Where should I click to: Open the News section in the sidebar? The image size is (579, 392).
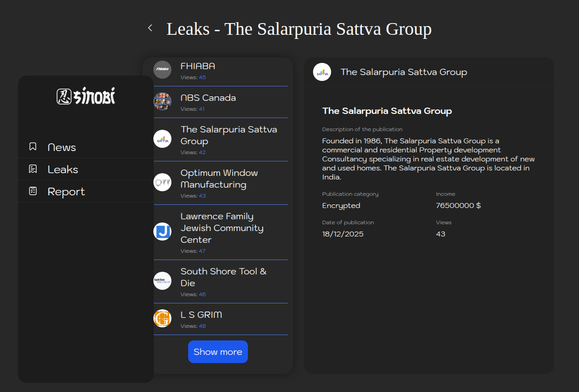62,147
